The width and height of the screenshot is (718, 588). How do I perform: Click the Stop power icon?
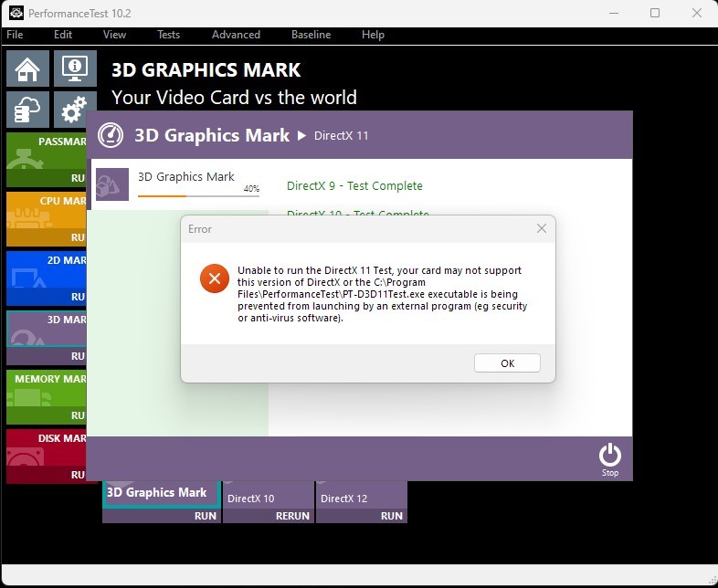(x=610, y=459)
